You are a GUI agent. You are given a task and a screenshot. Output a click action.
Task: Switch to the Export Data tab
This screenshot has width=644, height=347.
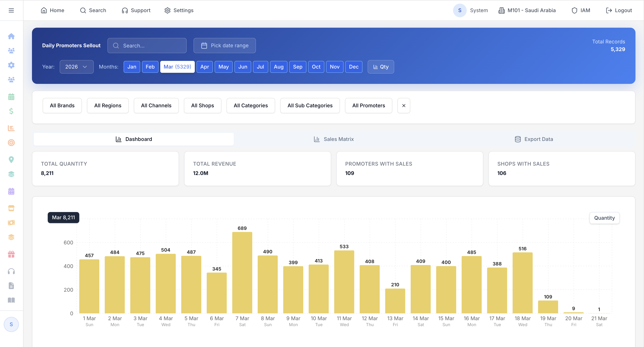[534, 139]
